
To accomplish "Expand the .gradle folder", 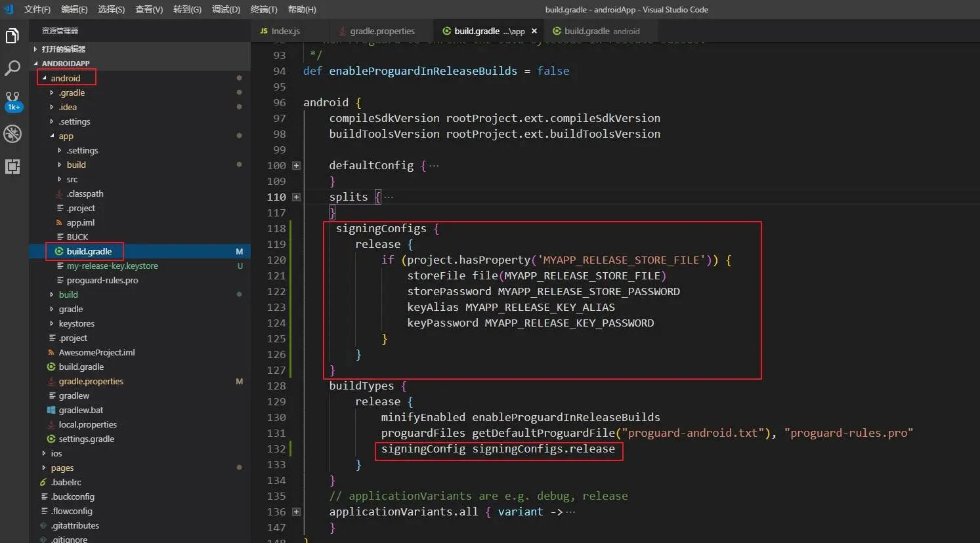I will point(52,92).
